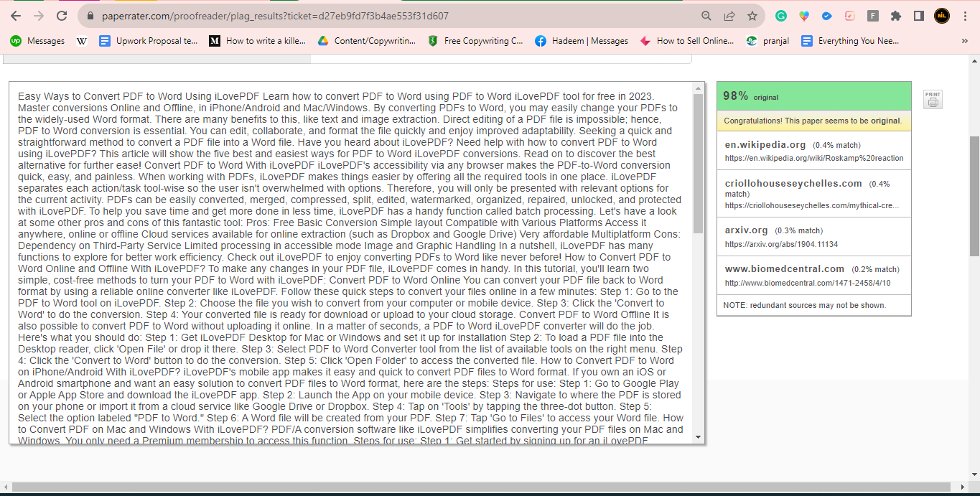Expand the bookmarks overflow chevron

(x=964, y=41)
